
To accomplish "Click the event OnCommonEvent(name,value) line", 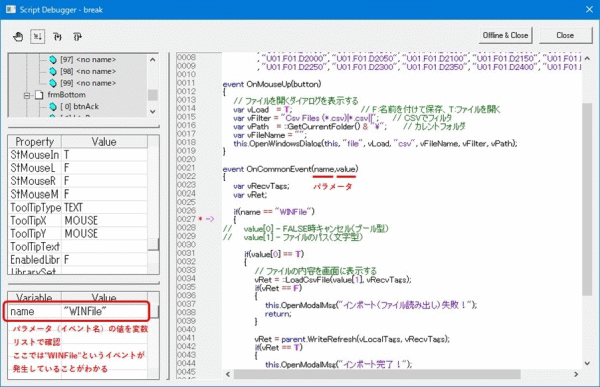I will point(290,169).
